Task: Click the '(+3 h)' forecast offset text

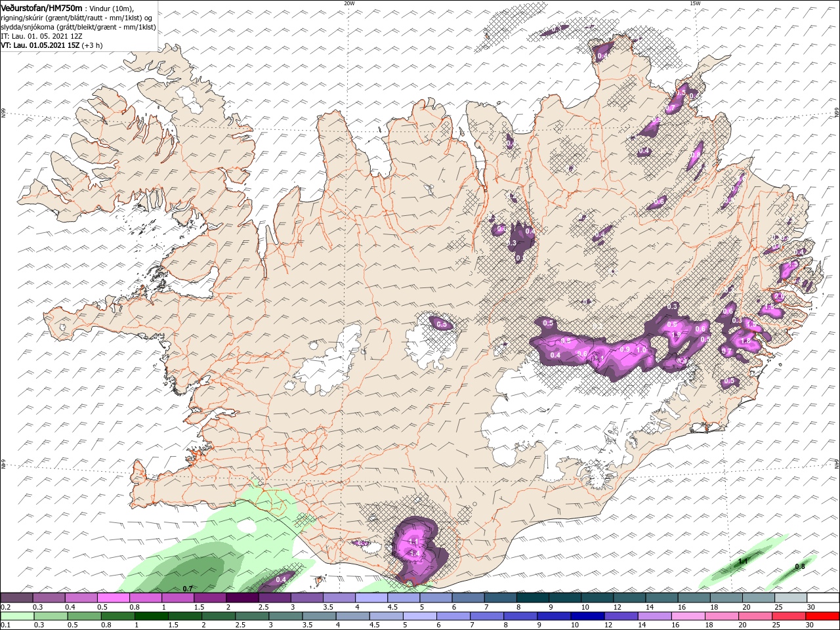Action: click(x=92, y=45)
